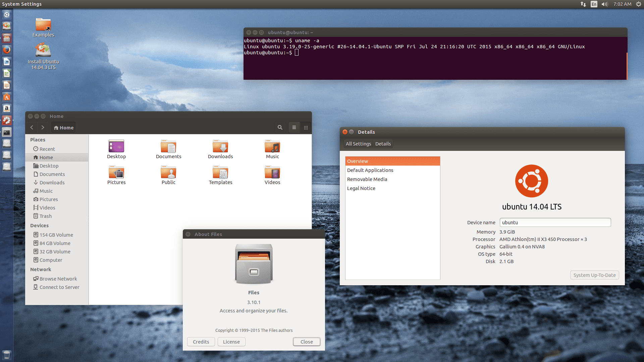Screen dimensions: 644x362
Task: Select 154 GB Volume in sidebar
Action: pyautogui.click(x=56, y=235)
